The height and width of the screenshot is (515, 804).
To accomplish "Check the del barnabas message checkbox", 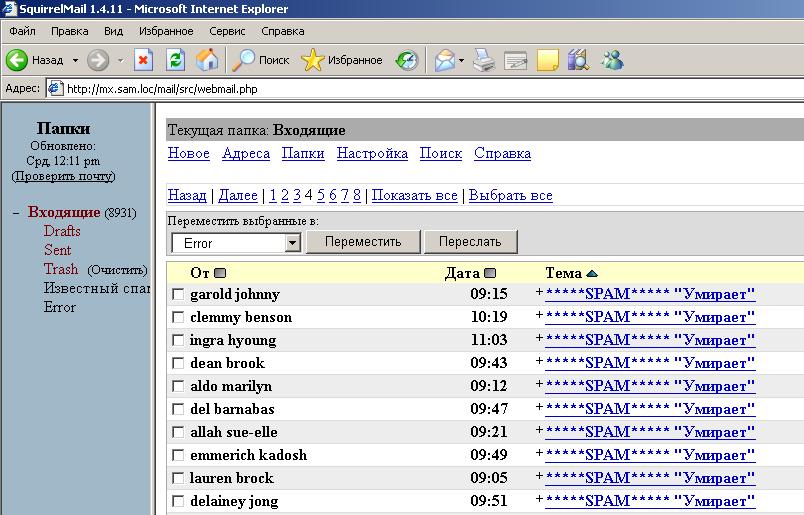I will (178, 409).
